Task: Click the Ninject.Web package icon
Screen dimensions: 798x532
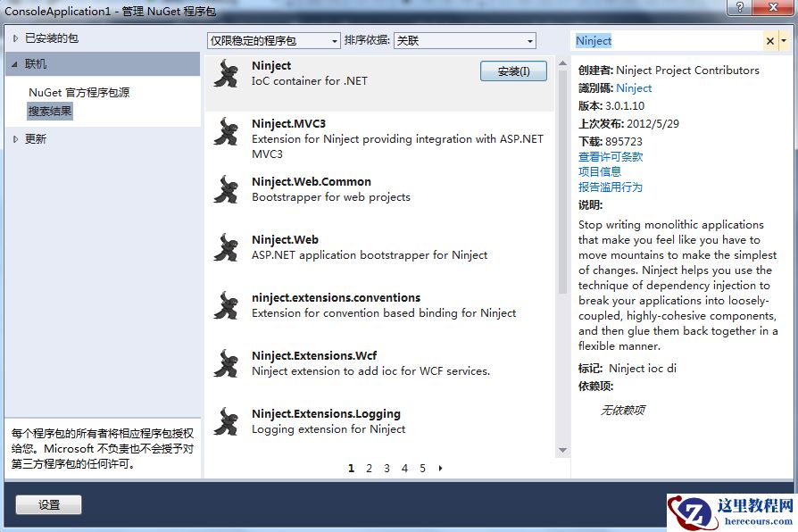Action: [227, 248]
